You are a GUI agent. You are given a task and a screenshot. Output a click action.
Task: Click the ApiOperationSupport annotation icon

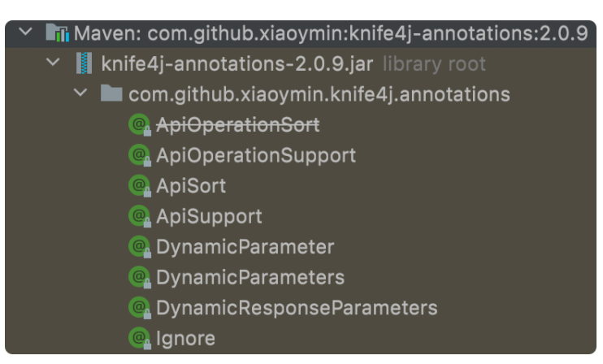click(141, 155)
